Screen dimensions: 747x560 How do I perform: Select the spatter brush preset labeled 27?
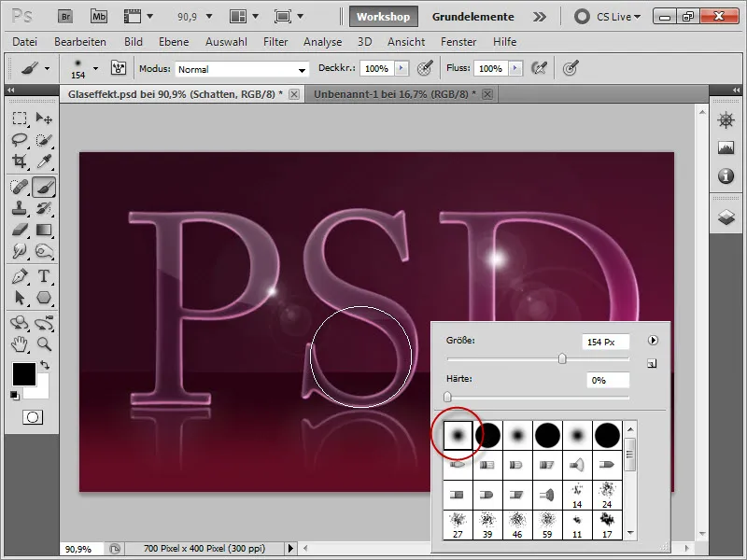click(x=458, y=525)
